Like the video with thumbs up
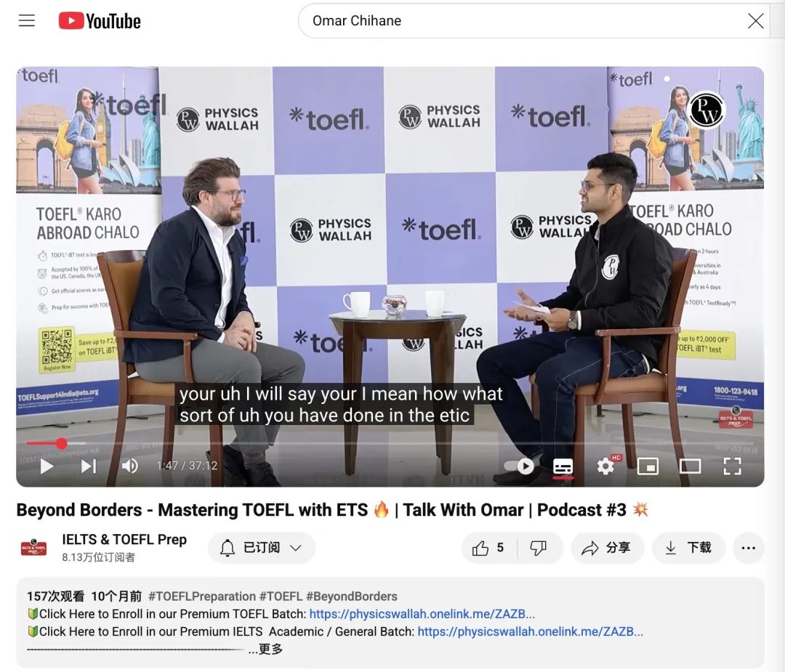The width and height of the screenshot is (785, 672). (x=488, y=548)
